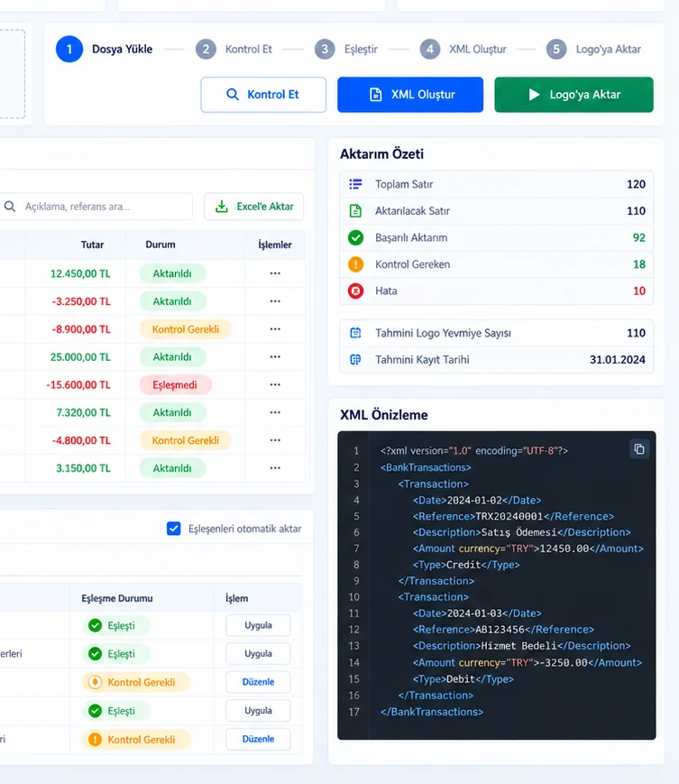Image resolution: width=679 pixels, height=784 pixels.
Task: Click the Durum column header
Action: (161, 244)
